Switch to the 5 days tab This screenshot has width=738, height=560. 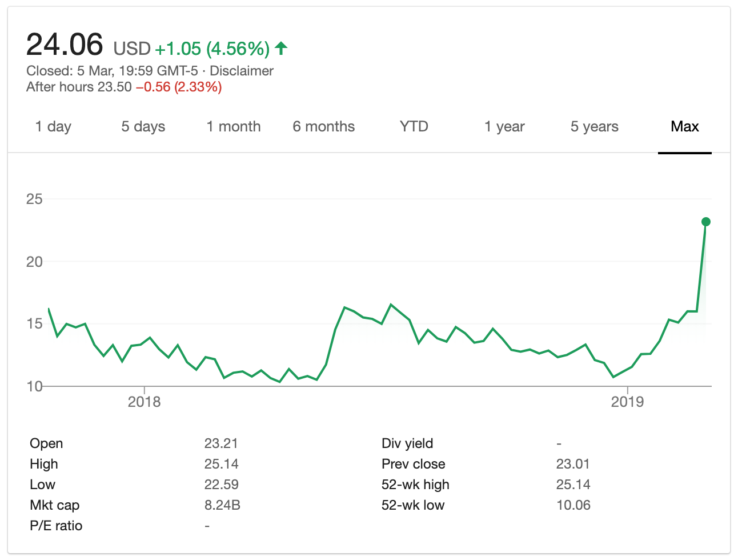coord(143,126)
